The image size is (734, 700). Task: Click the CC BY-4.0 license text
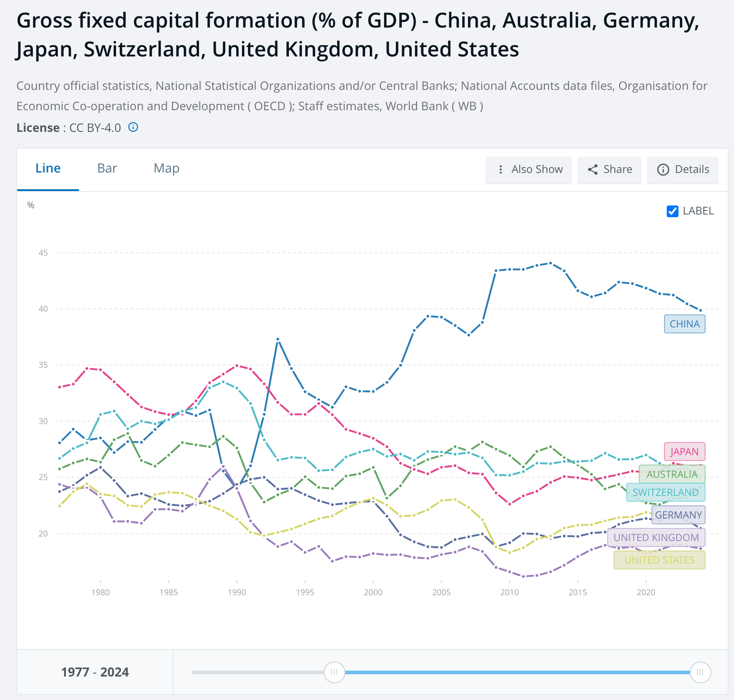tap(95, 128)
